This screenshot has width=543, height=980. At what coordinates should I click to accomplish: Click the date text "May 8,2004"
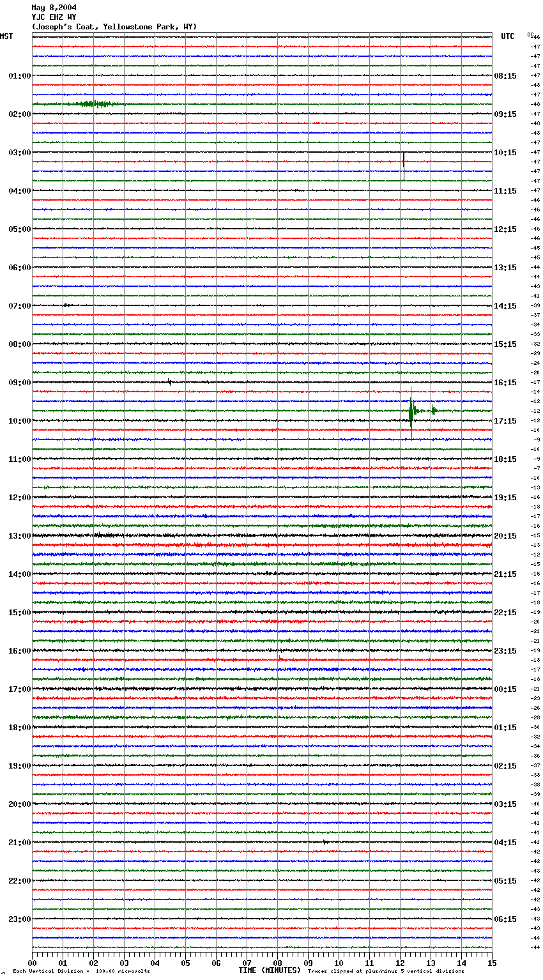click(x=54, y=8)
